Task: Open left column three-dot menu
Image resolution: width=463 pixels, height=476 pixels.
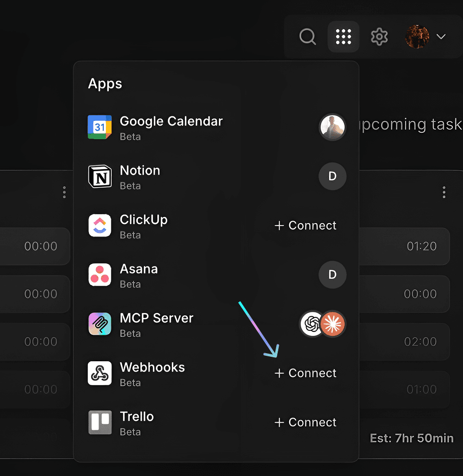Action: [x=64, y=193]
